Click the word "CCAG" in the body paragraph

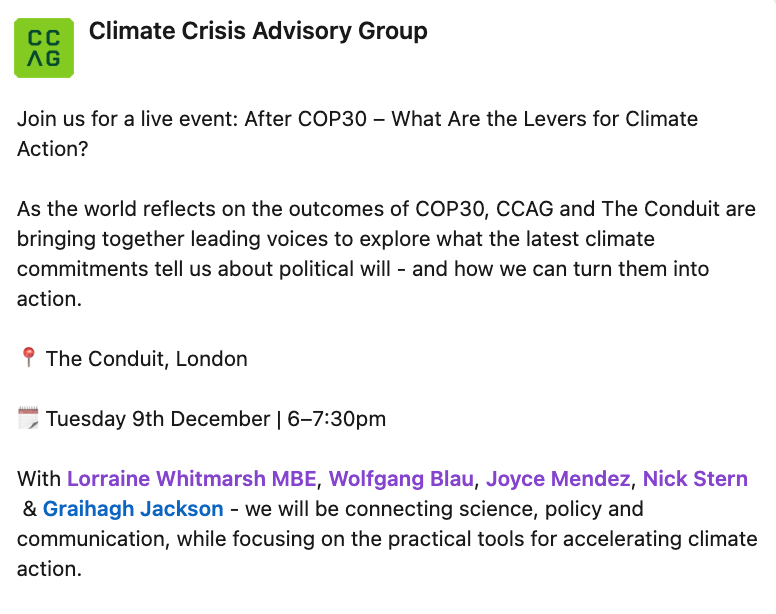(544, 209)
